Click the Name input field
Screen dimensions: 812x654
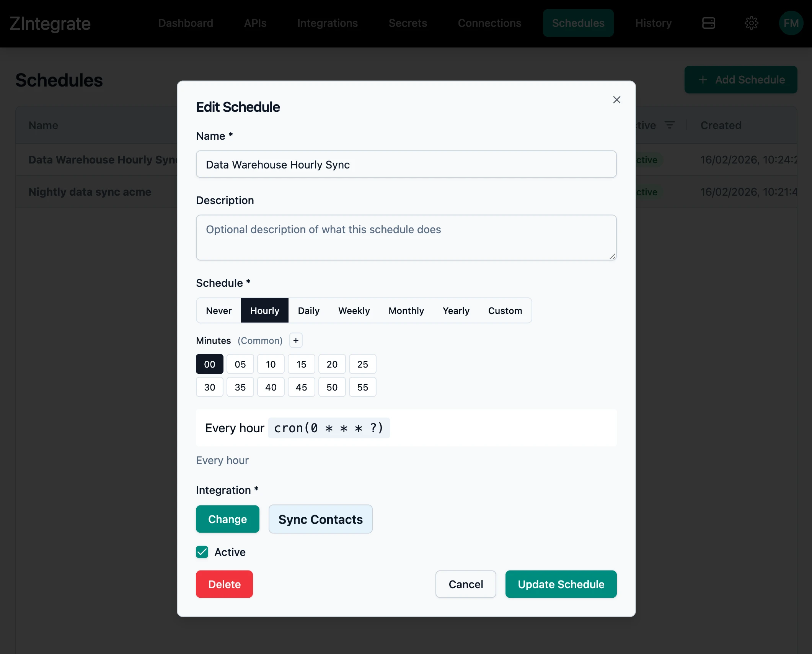click(x=406, y=164)
